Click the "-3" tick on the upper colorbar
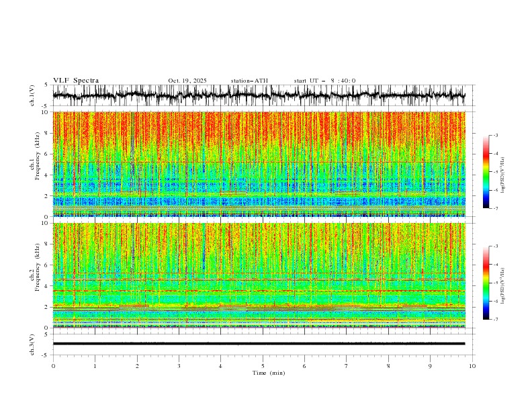 click(496, 135)
